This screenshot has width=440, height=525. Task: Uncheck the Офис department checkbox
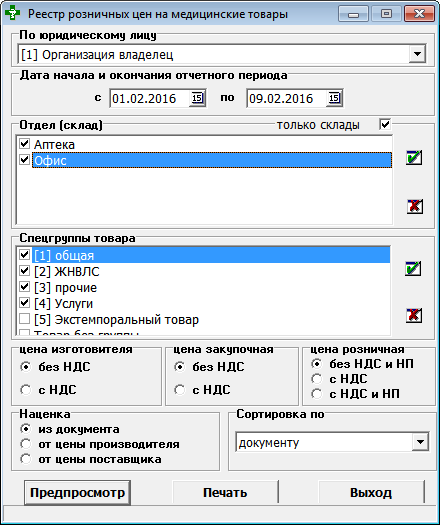(24, 160)
